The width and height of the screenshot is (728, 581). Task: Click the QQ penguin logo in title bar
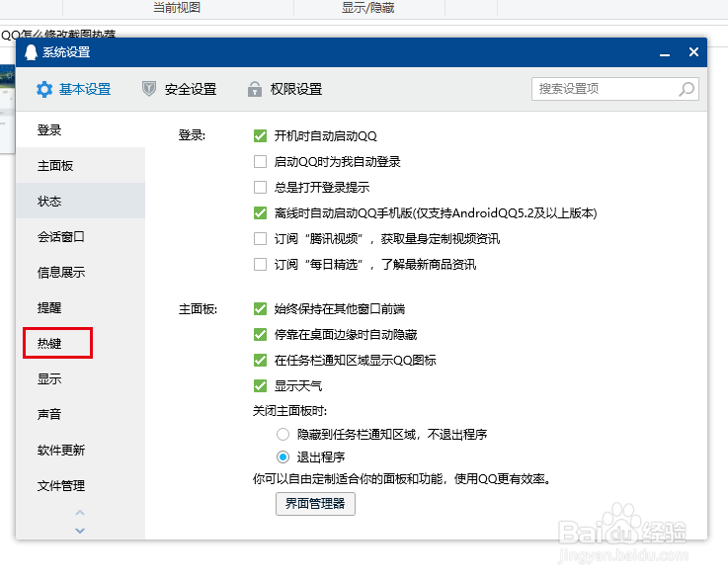point(31,52)
